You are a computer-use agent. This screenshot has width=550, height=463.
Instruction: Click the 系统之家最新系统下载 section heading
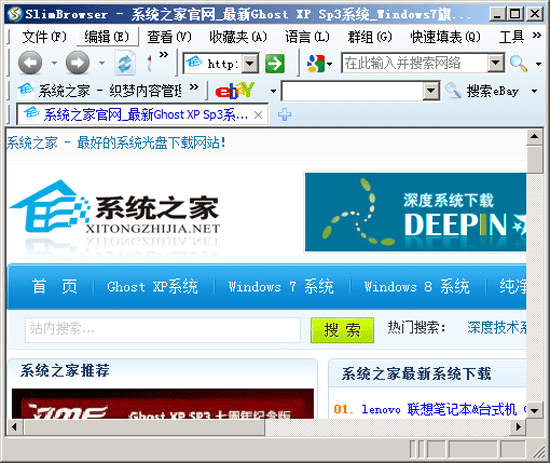click(416, 373)
